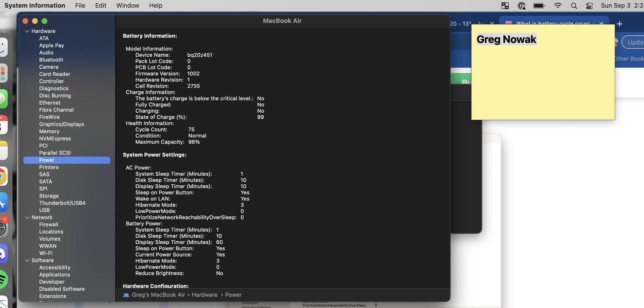Viewport: 644px width, 308px height.
Task: Select Printers in the sidebar
Action: pos(49,167)
